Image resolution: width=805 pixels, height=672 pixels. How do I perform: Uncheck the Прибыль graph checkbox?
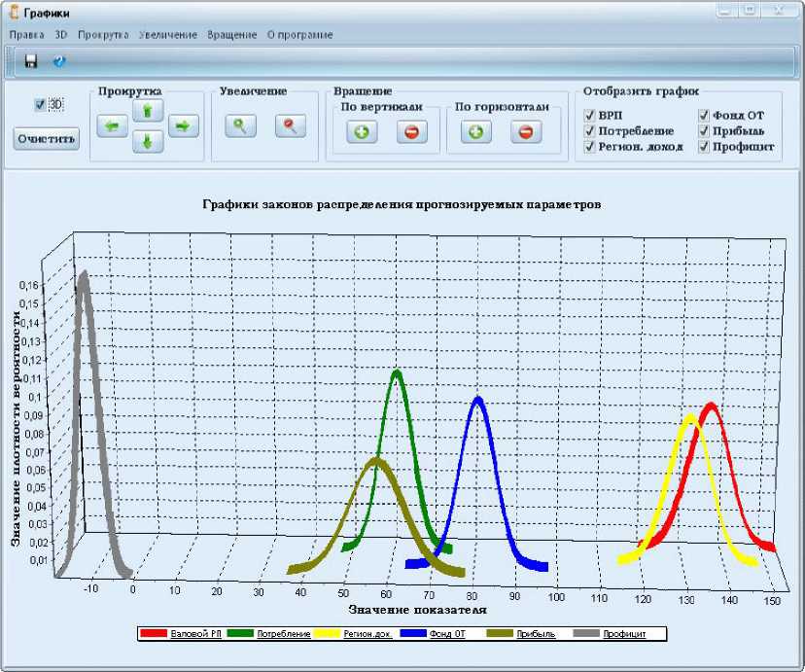[703, 131]
